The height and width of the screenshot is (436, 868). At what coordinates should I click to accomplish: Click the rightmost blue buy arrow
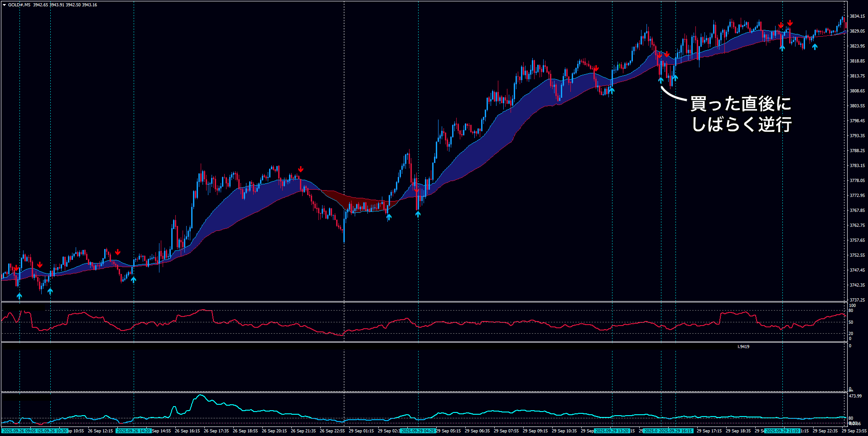pos(815,46)
